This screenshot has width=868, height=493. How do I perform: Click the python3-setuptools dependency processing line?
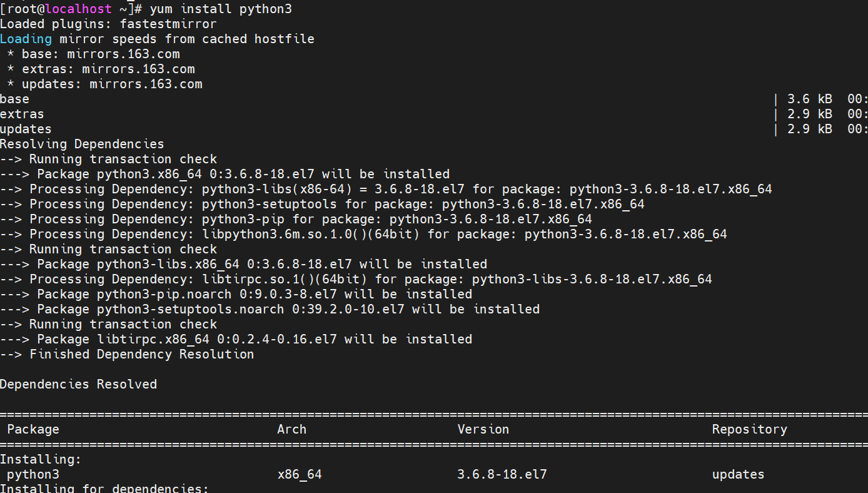[x=322, y=204]
